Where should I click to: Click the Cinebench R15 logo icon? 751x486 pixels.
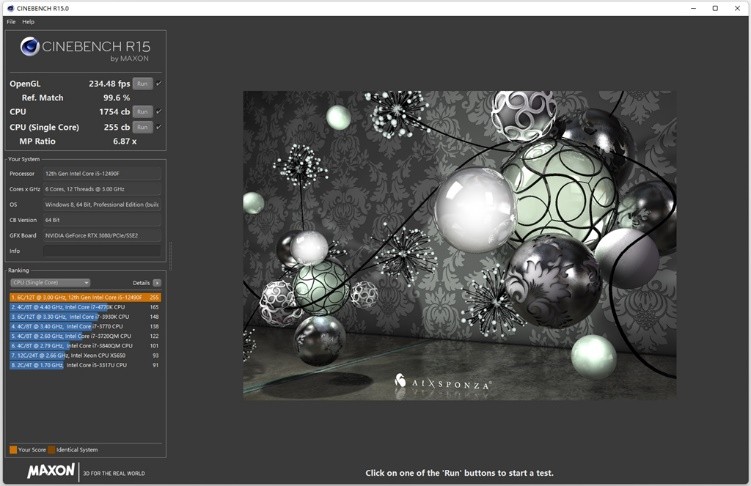pyautogui.click(x=30, y=46)
